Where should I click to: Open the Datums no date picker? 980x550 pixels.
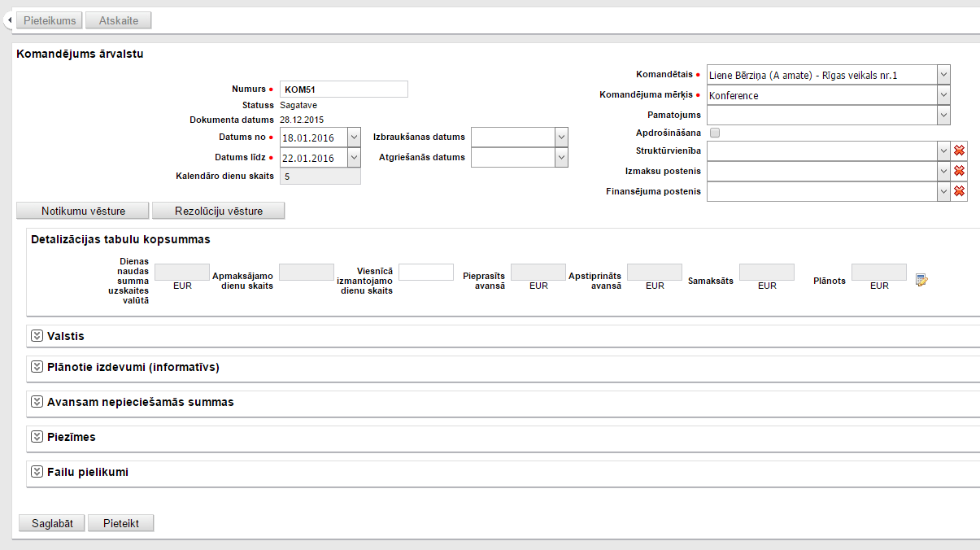click(354, 137)
